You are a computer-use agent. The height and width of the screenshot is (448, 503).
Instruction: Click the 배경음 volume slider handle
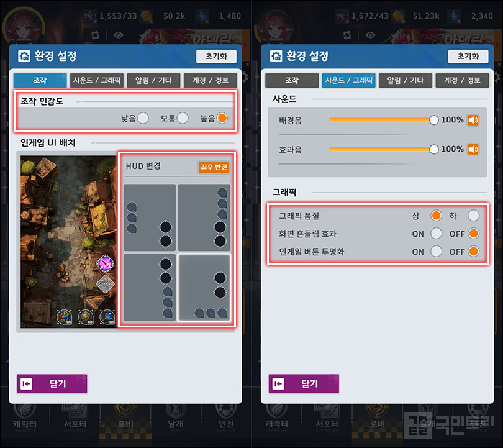(433, 120)
